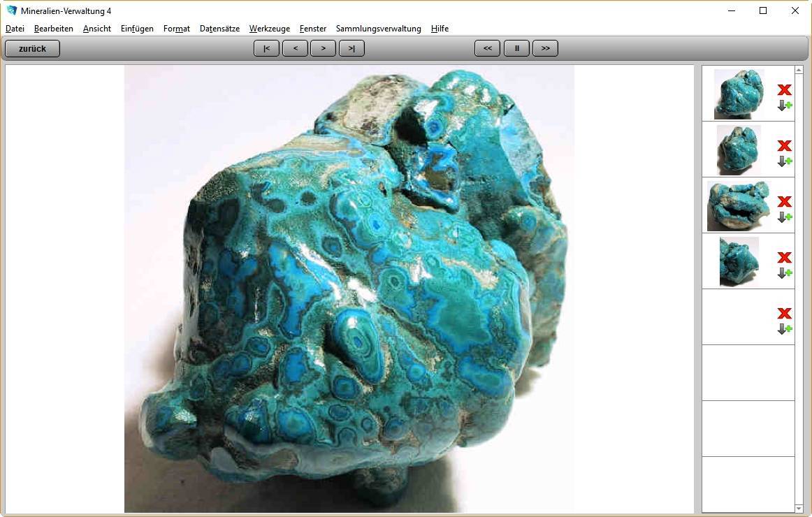
Task: Show next image with >> button
Action: click(x=545, y=48)
